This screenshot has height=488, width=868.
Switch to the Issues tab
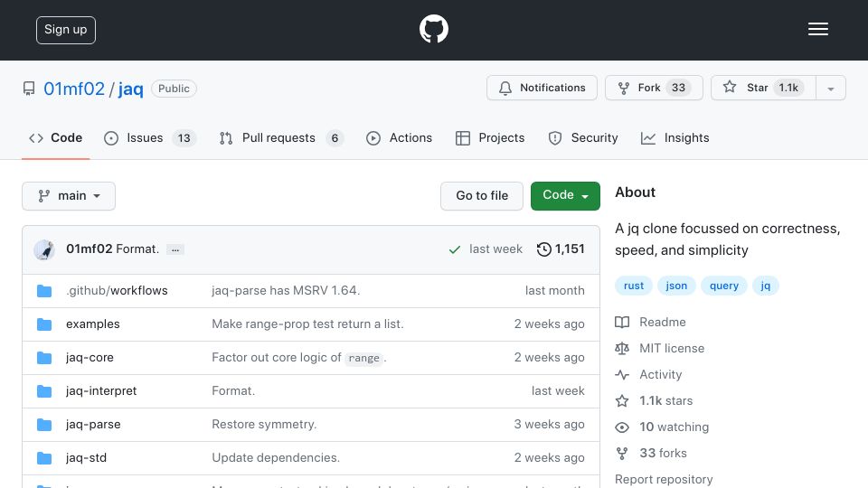pyautogui.click(x=149, y=137)
